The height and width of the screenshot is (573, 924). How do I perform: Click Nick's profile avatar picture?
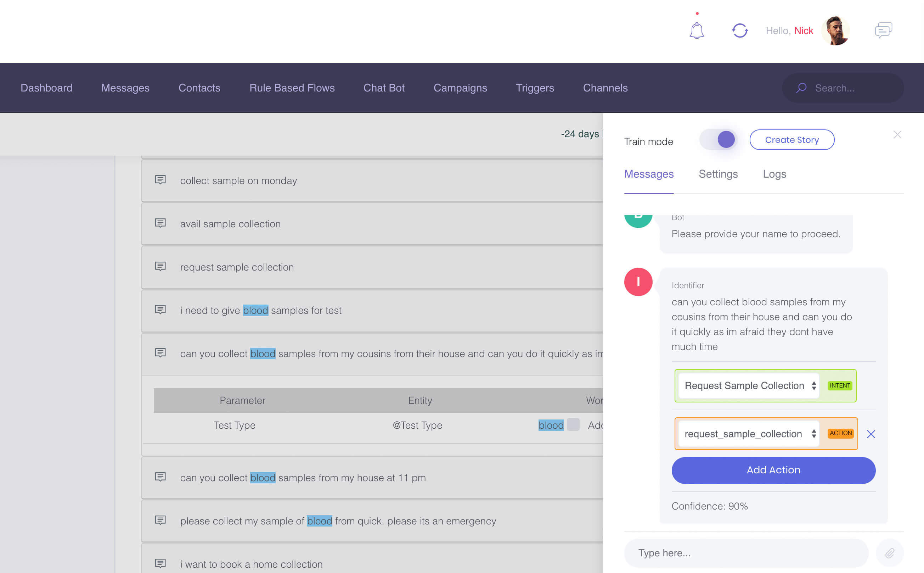pos(836,31)
